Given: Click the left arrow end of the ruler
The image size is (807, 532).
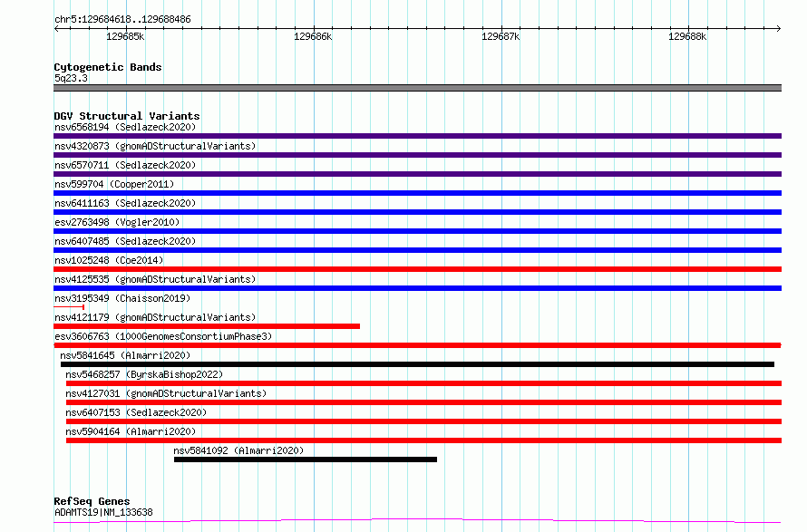Looking at the screenshot, I should pos(56,28).
